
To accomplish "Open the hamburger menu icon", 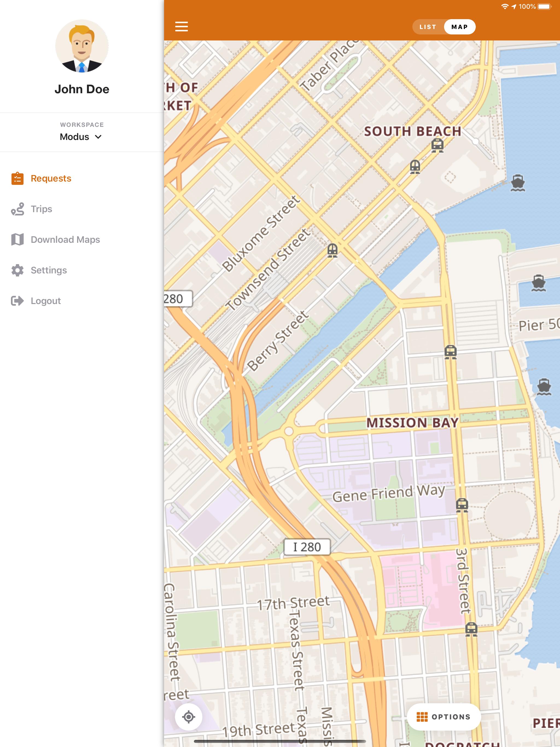I will pos(181,27).
